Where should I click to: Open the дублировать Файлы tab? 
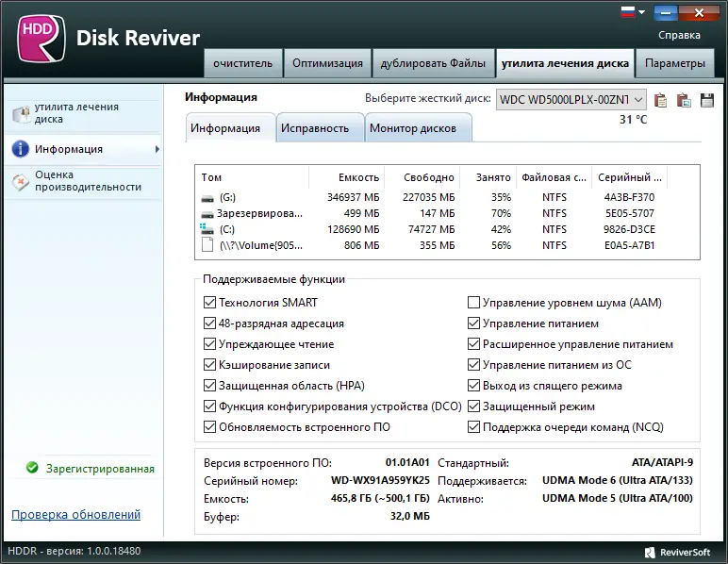(x=433, y=63)
